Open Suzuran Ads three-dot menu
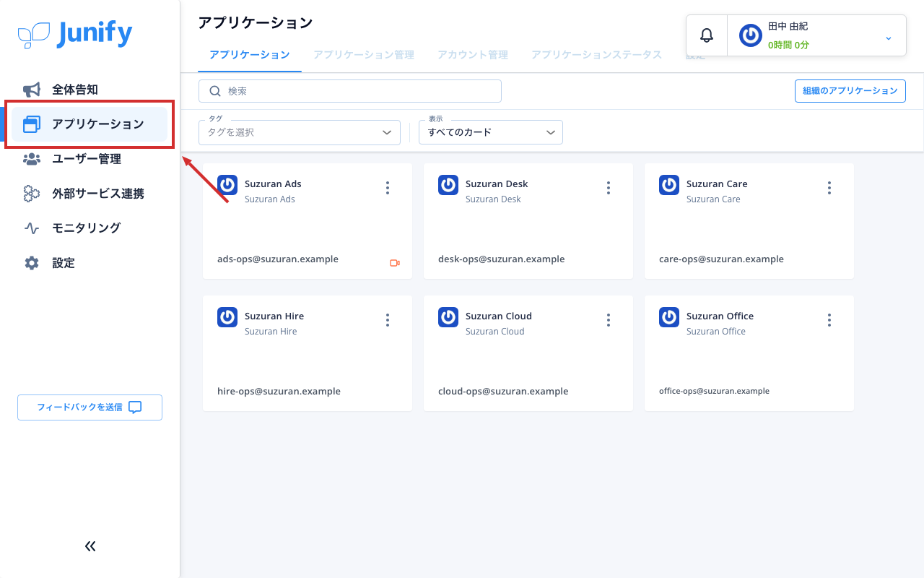This screenshot has width=924, height=578. pos(388,188)
